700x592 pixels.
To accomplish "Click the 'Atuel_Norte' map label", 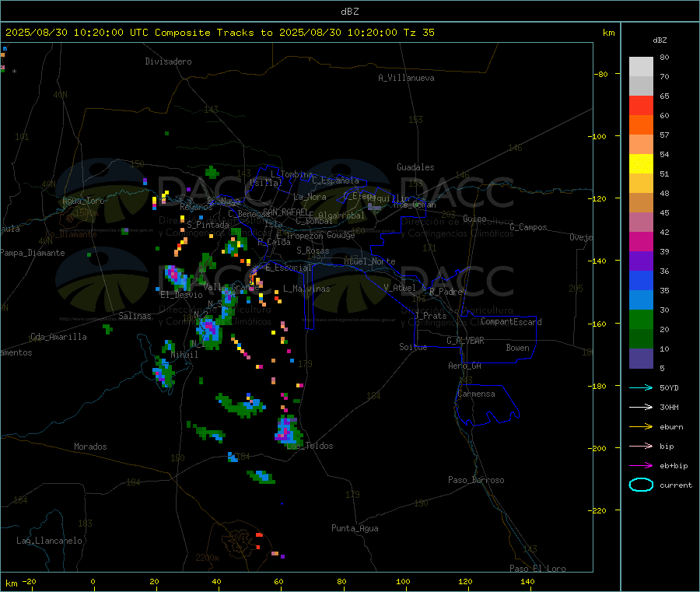I will pos(369,261).
